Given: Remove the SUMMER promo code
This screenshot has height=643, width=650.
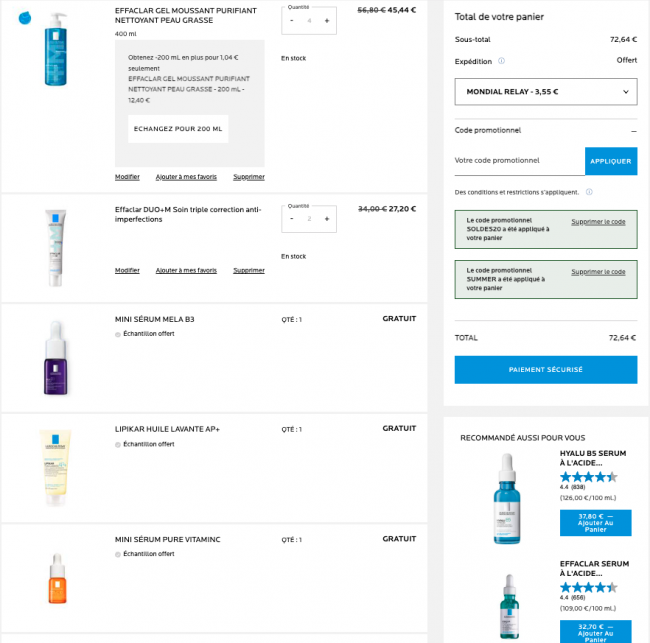Looking at the screenshot, I should 598,272.
